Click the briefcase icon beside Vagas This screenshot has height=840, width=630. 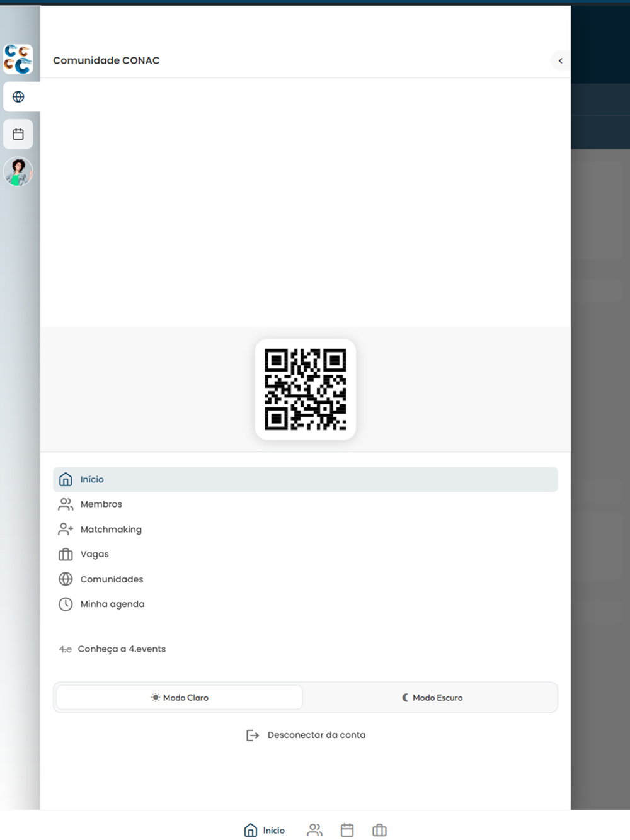[x=66, y=554]
